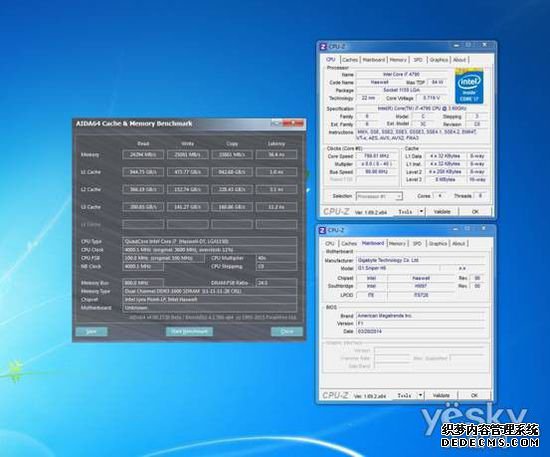Click the DRAM:FSB Ratio field in AIDA64
Screen dimensions: 550x457
pyautogui.click(x=276, y=283)
